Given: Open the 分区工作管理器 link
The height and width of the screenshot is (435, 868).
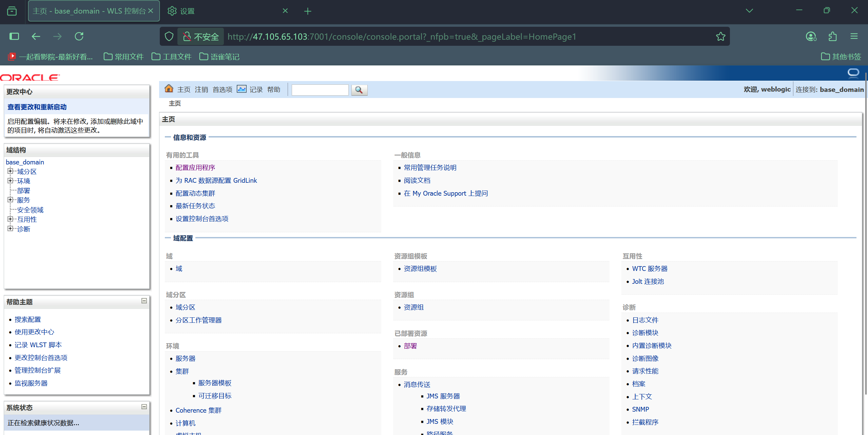Looking at the screenshot, I should click(198, 320).
